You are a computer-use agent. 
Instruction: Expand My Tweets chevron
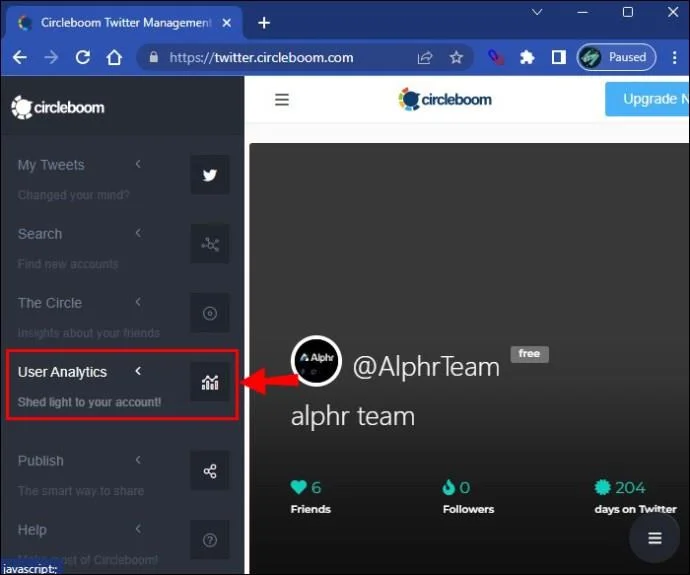(138, 164)
